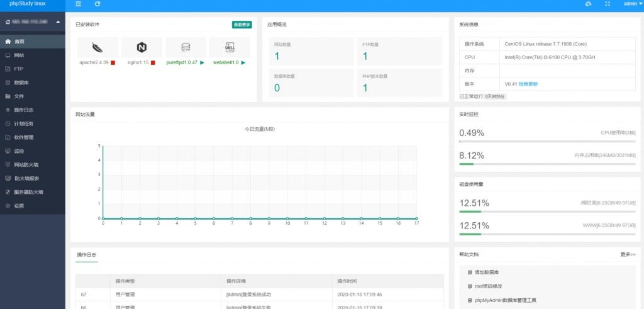The image size is (644, 309).
Task: Click the memory usage 8.12% progress bar
Action: pos(547,164)
